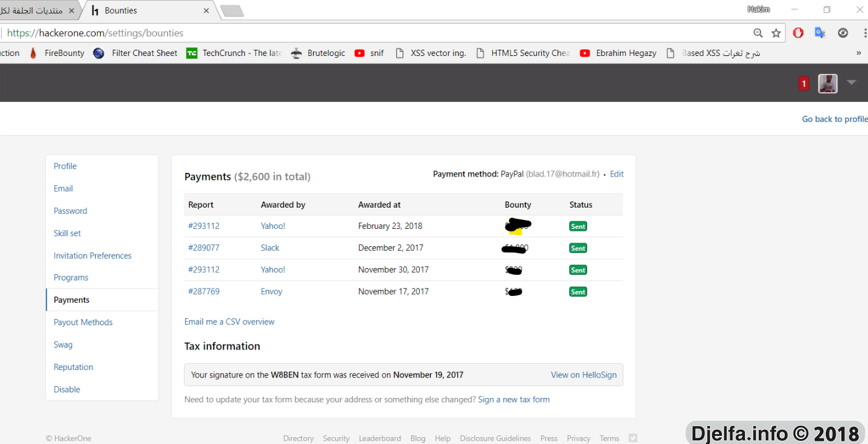
Task: Show hidden bookmarks with the overflow chevron
Action: click(x=859, y=53)
